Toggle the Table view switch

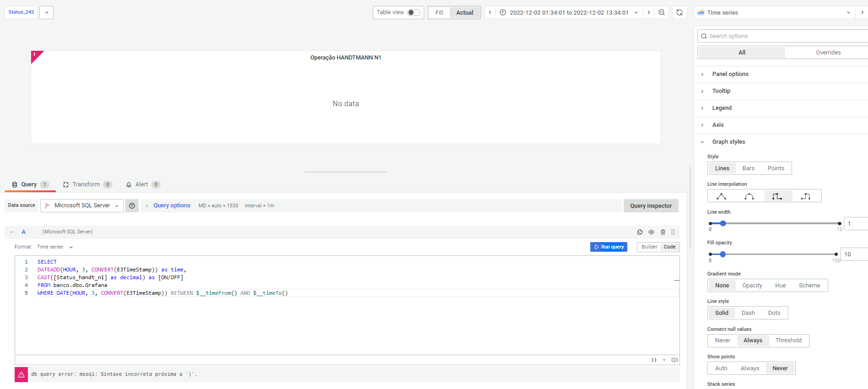point(414,13)
